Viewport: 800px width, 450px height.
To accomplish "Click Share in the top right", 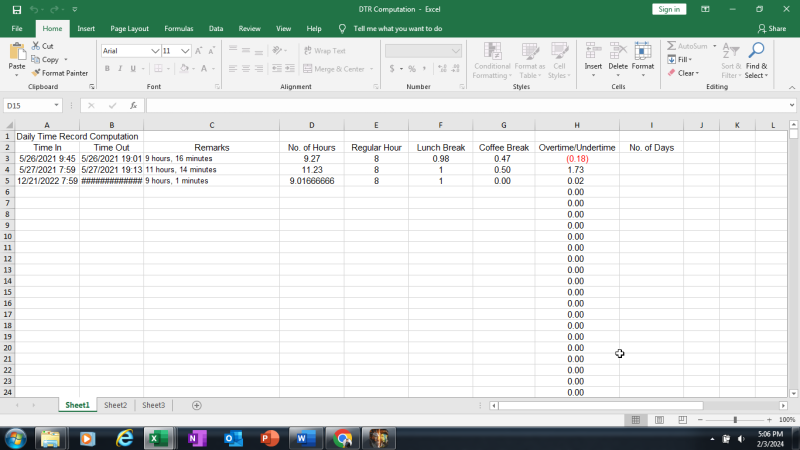I will click(x=772, y=29).
